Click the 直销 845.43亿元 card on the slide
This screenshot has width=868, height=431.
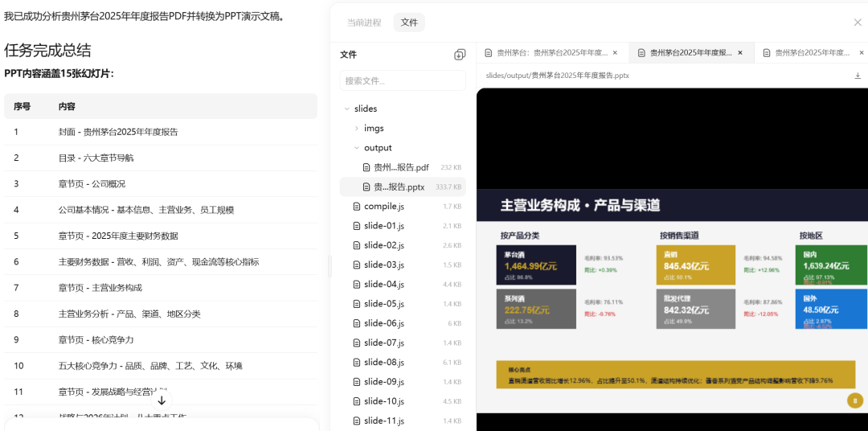click(696, 265)
